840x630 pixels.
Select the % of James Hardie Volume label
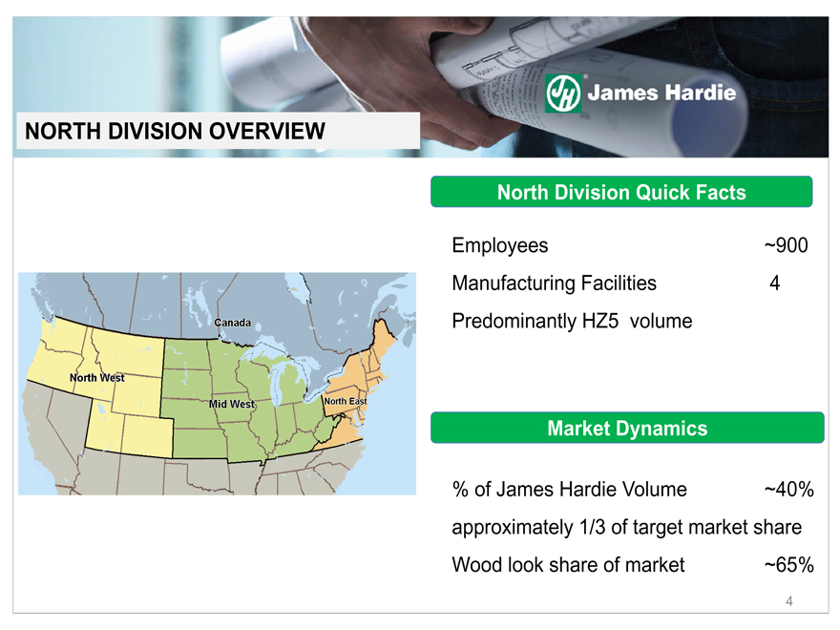point(569,490)
